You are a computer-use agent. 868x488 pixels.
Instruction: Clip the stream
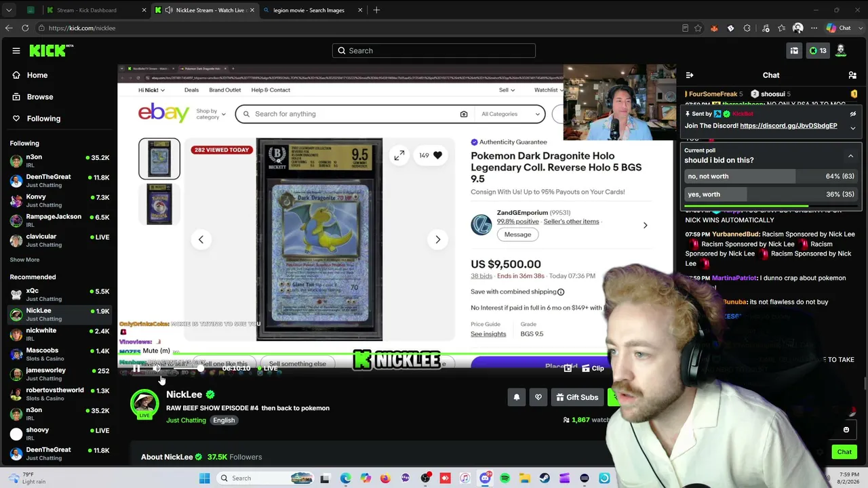click(593, 369)
